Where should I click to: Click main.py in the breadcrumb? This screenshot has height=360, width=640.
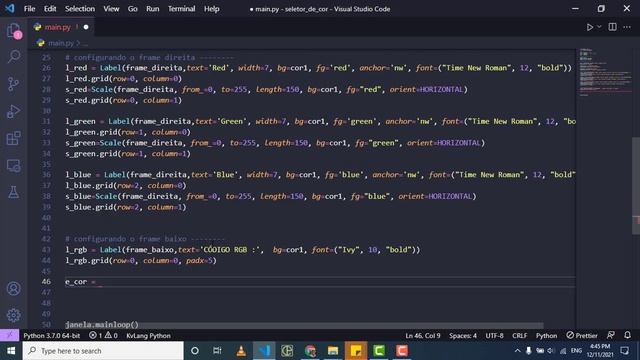(61, 43)
